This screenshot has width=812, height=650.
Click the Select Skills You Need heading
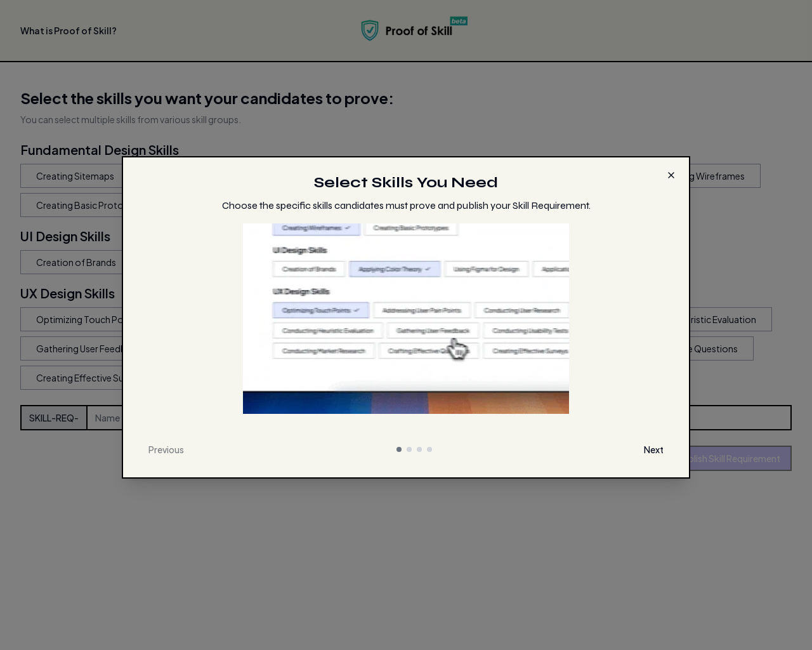[x=406, y=182]
